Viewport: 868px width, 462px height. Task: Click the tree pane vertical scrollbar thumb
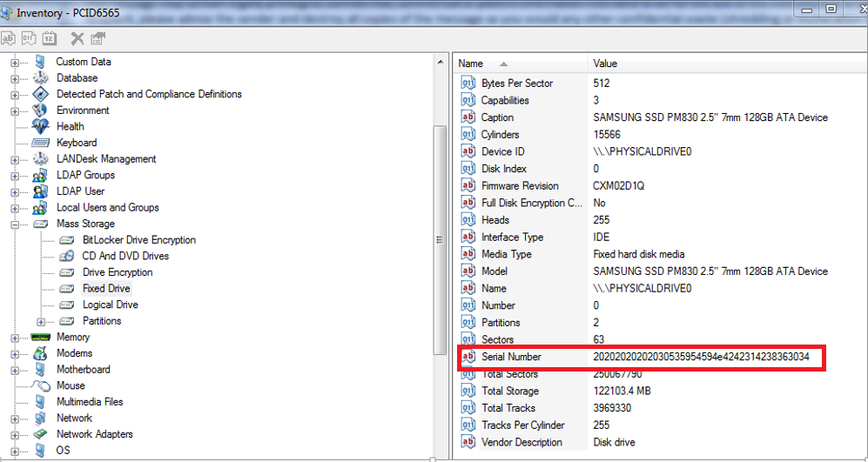pyautogui.click(x=440, y=239)
